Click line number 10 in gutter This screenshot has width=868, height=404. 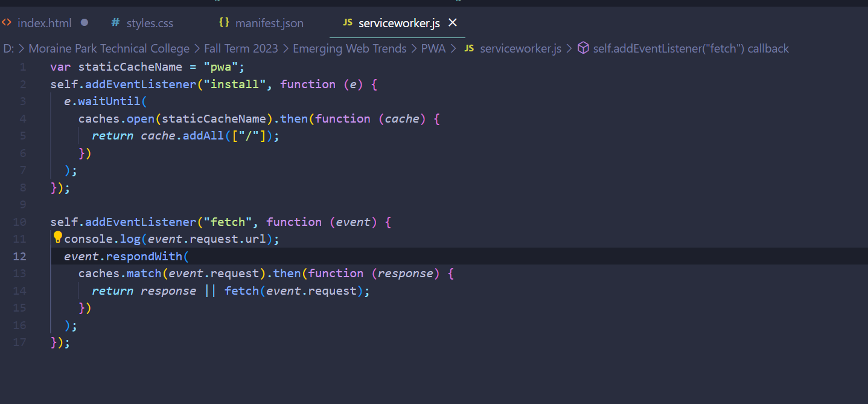[20, 222]
